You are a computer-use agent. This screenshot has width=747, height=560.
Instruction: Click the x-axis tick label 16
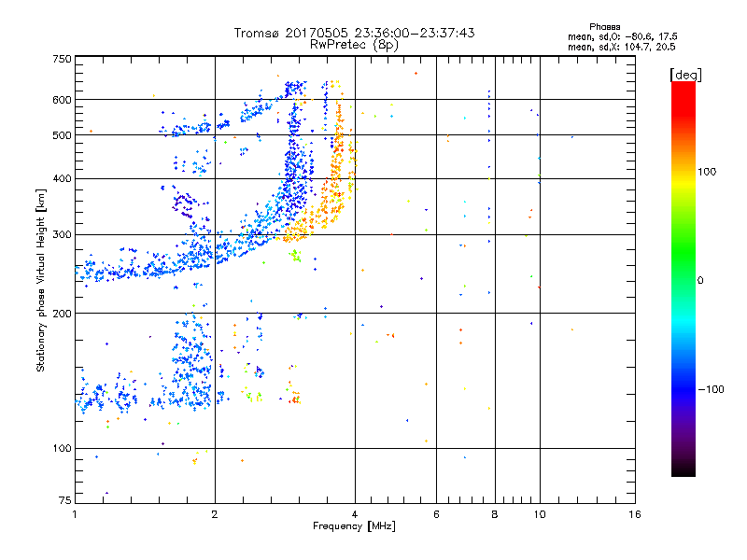635,514
